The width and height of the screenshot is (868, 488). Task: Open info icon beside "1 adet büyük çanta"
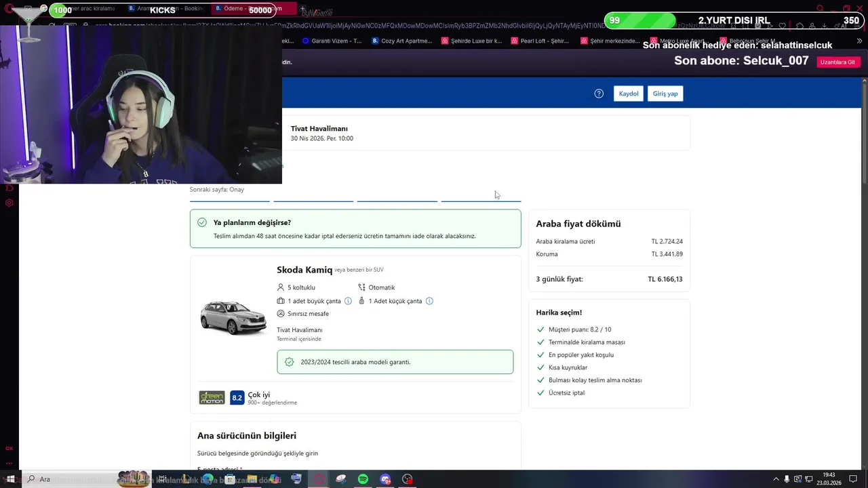[x=348, y=301]
